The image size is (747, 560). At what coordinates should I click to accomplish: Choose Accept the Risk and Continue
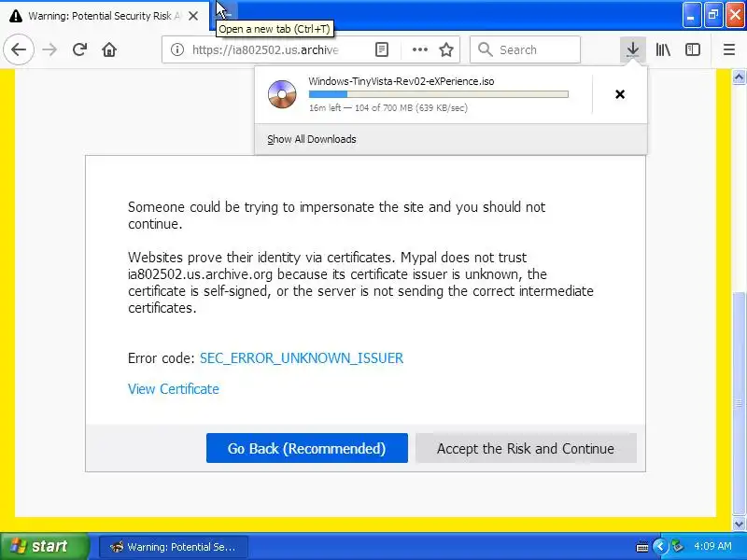(526, 448)
